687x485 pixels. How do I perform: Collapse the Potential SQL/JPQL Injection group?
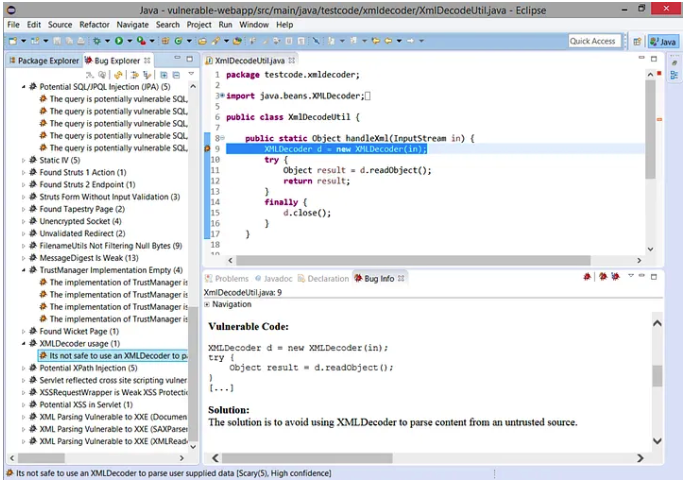click(24, 87)
